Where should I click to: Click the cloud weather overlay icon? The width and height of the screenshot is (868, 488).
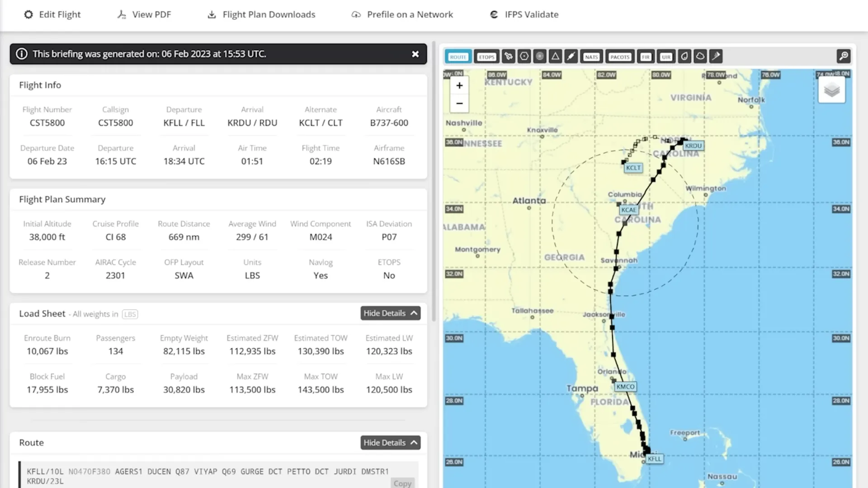(700, 56)
